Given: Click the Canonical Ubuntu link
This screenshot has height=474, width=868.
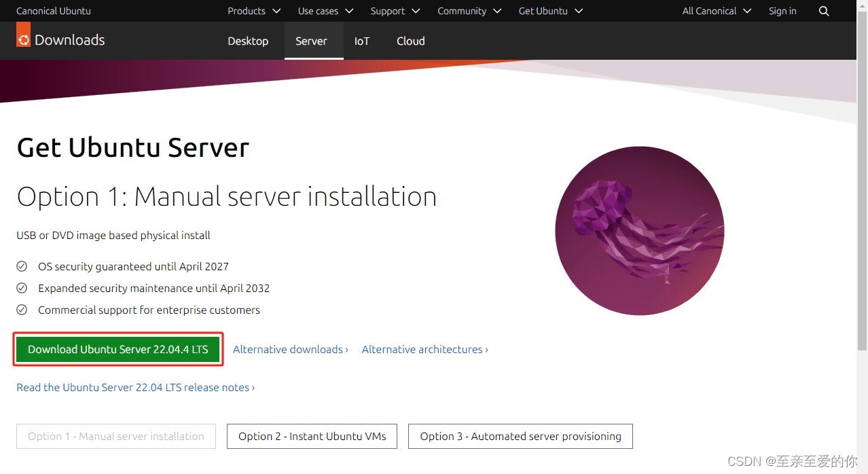Looking at the screenshot, I should [x=54, y=11].
